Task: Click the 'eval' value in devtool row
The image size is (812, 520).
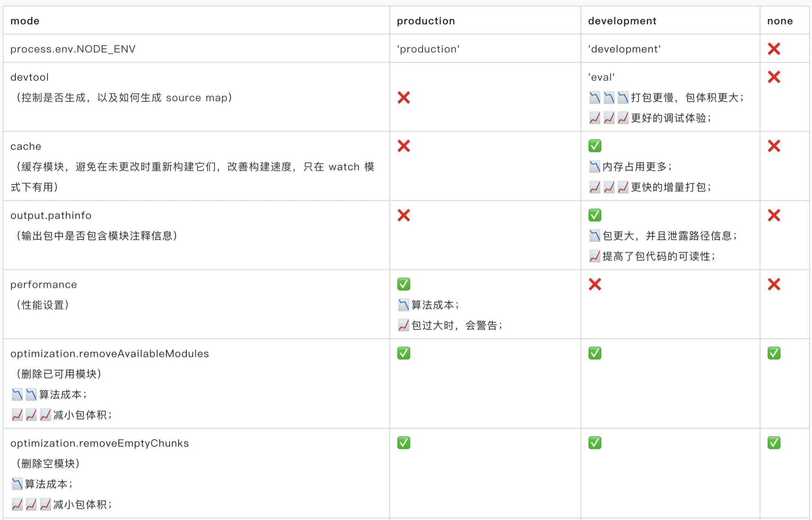Action: click(601, 77)
